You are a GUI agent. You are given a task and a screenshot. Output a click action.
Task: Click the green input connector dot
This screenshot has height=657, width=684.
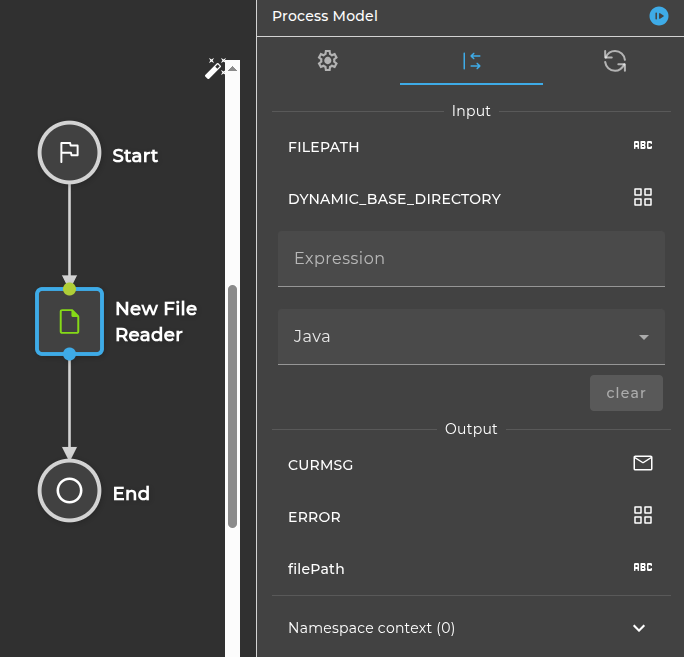(69, 289)
